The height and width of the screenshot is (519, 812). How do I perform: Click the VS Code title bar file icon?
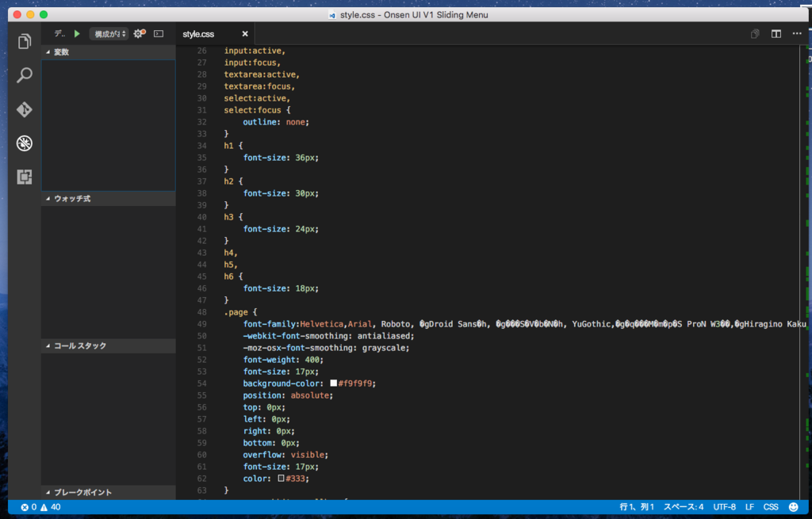[332, 15]
